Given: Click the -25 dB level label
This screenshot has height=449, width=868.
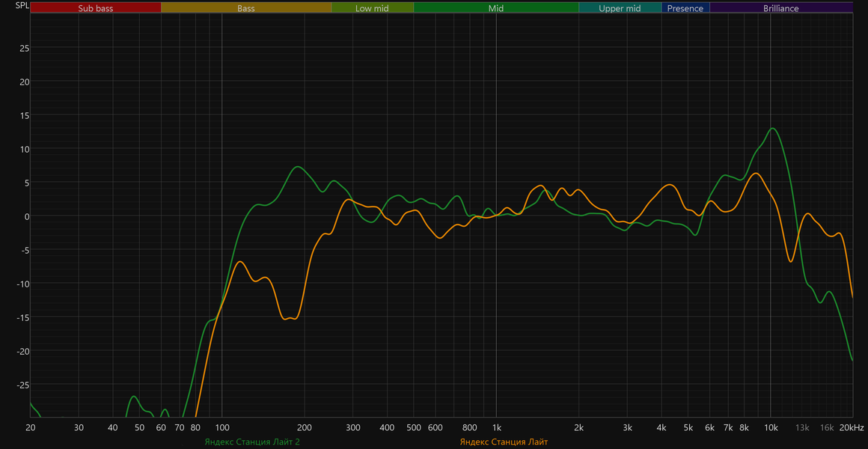Looking at the screenshot, I should pos(23,385).
